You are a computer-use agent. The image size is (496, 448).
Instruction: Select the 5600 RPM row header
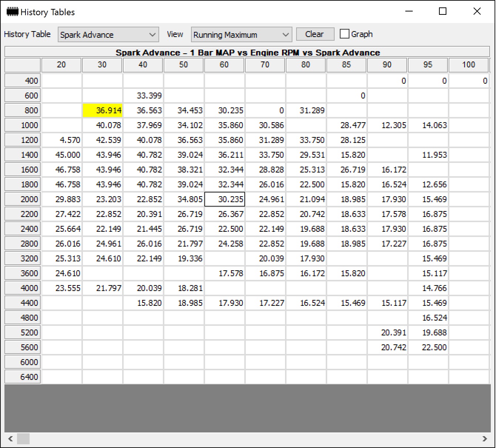tap(23, 347)
